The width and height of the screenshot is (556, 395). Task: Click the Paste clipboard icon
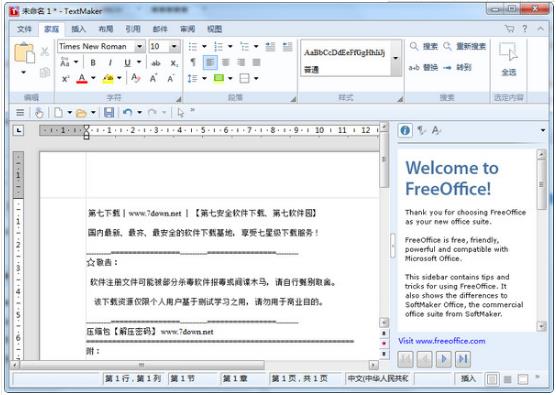(x=24, y=53)
